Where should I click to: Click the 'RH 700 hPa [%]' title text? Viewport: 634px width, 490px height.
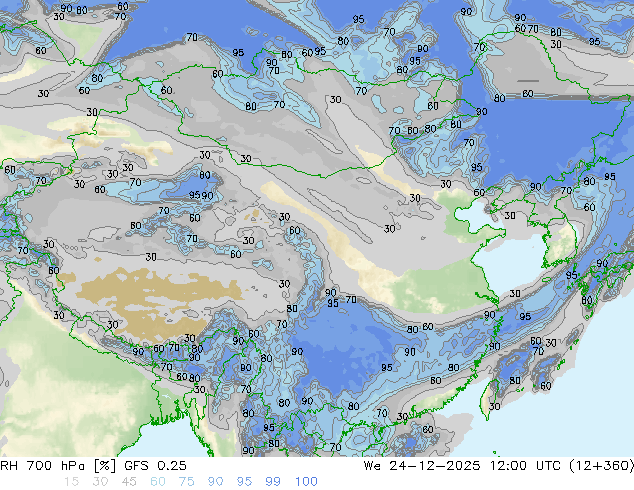pos(59,466)
